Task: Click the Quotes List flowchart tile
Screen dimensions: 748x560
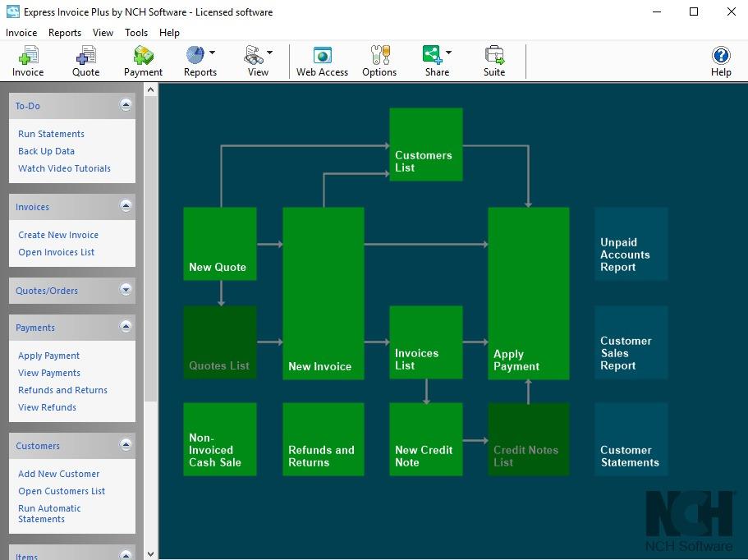Action: point(220,342)
